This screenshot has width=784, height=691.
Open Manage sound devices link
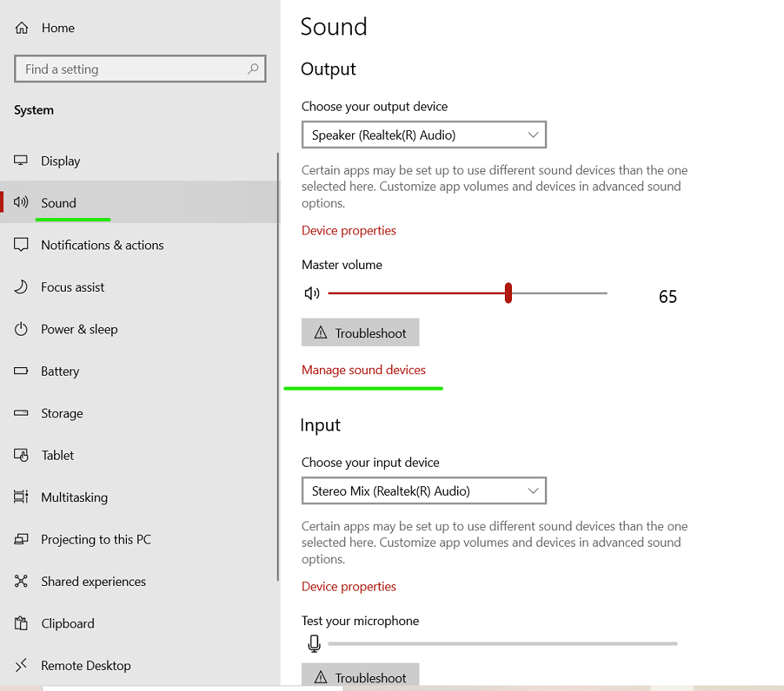364,370
